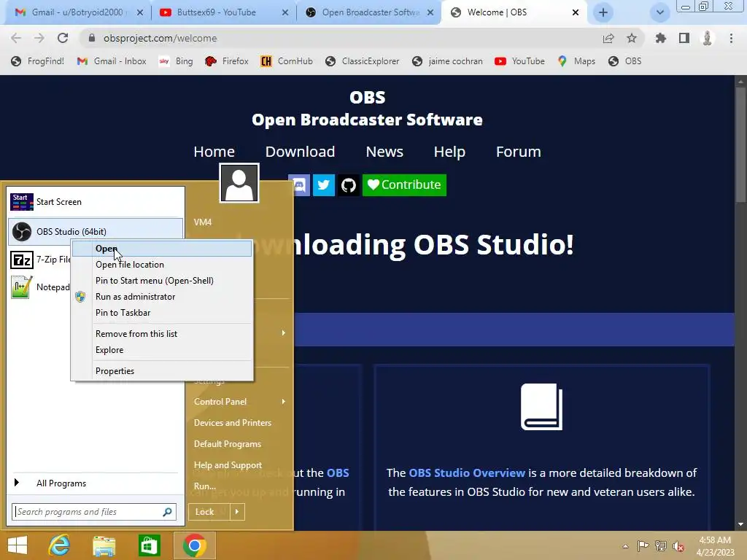Click the Chrome forward arrow
The width and height of the screenshot is (747, 560).
point(39,38)
